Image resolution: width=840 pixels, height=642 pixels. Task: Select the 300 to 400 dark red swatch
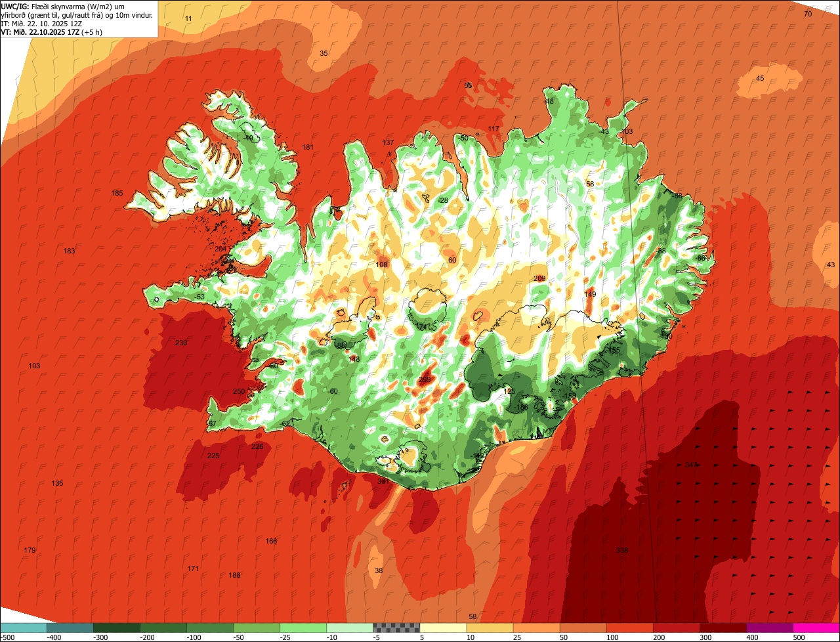pyautogui.click(x=723, y=628)
